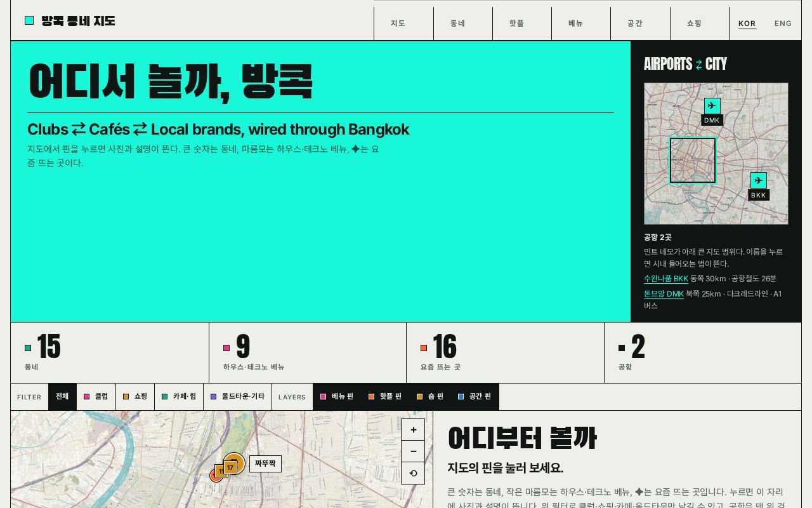Toggle the 베뉴 핀 layer
The height and width of the screenshot is (508, 812).
coord(337,397)
